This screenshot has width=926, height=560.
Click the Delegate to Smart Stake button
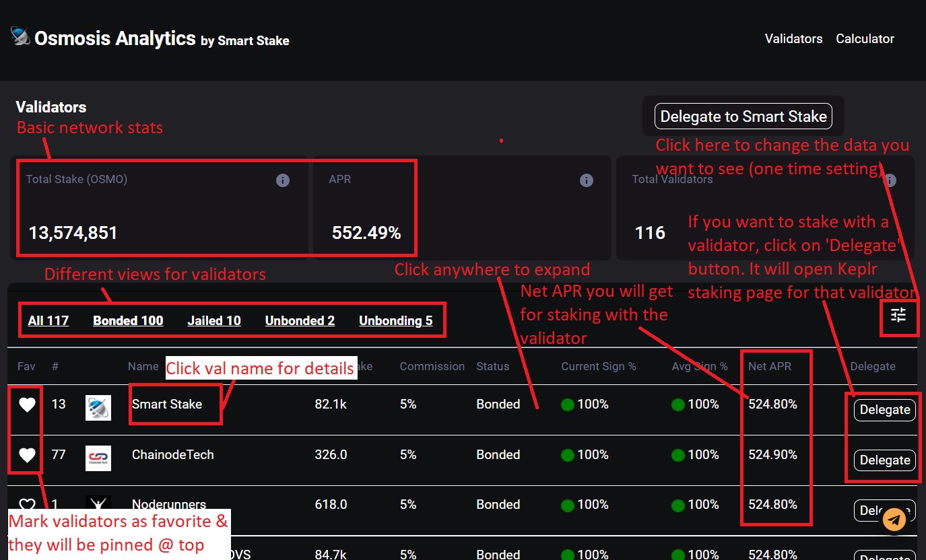pos(743,116)
